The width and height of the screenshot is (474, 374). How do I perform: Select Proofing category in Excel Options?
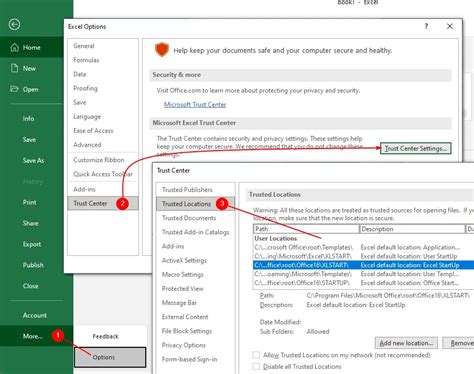(x=85, y=88)
